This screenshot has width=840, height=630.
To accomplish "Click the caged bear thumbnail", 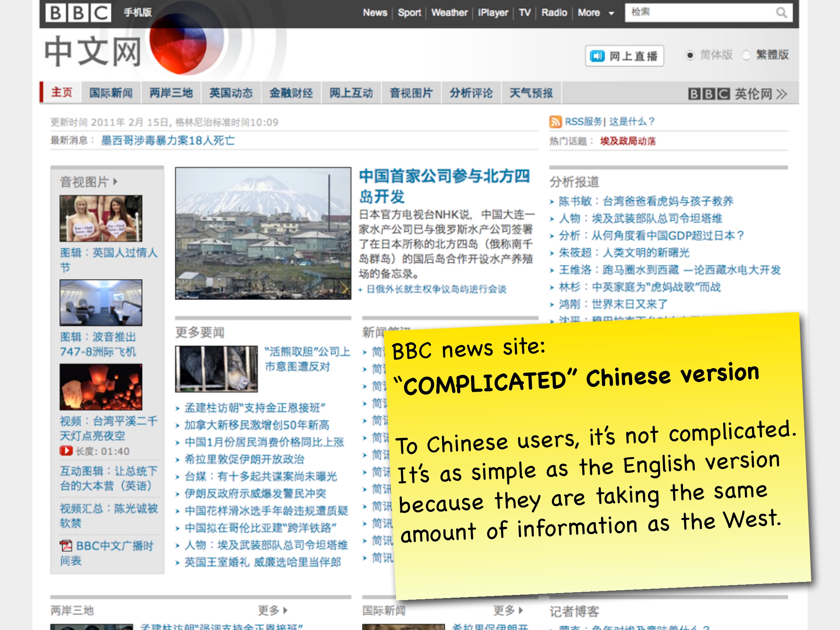I will point(216,369).
